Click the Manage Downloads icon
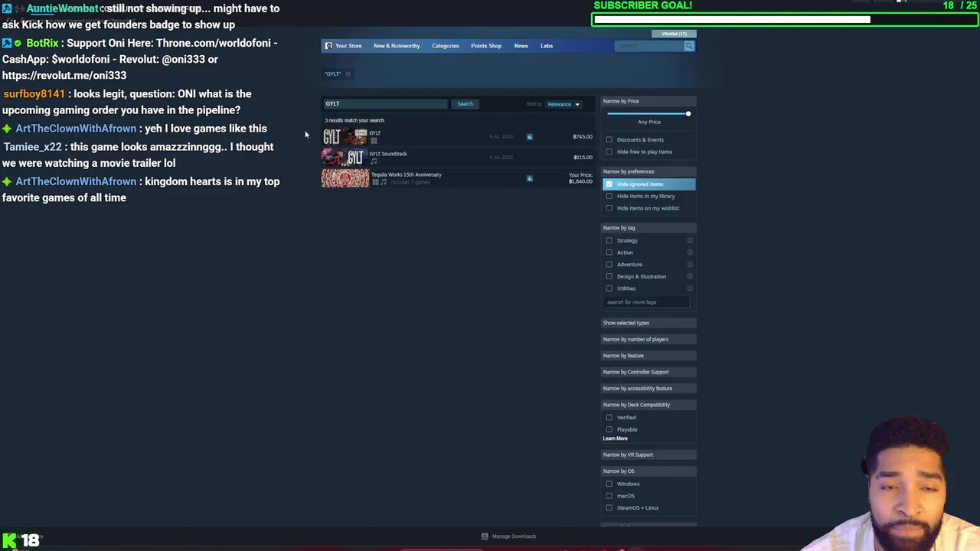 485,536
